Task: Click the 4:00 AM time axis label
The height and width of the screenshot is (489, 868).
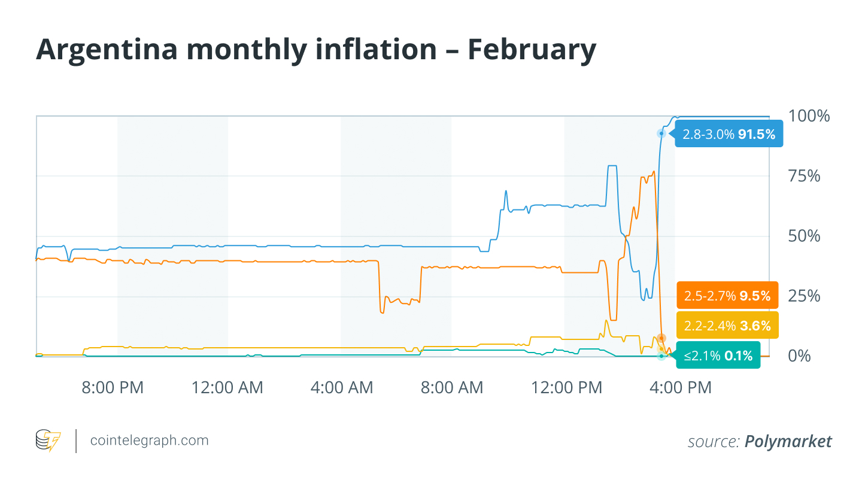Action: tap(342, 388)
